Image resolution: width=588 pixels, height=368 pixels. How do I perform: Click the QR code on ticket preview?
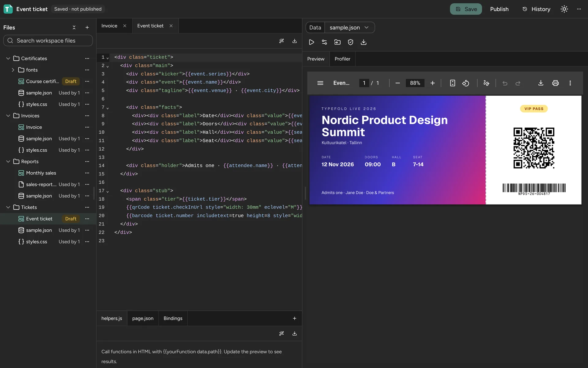[534, 148]
